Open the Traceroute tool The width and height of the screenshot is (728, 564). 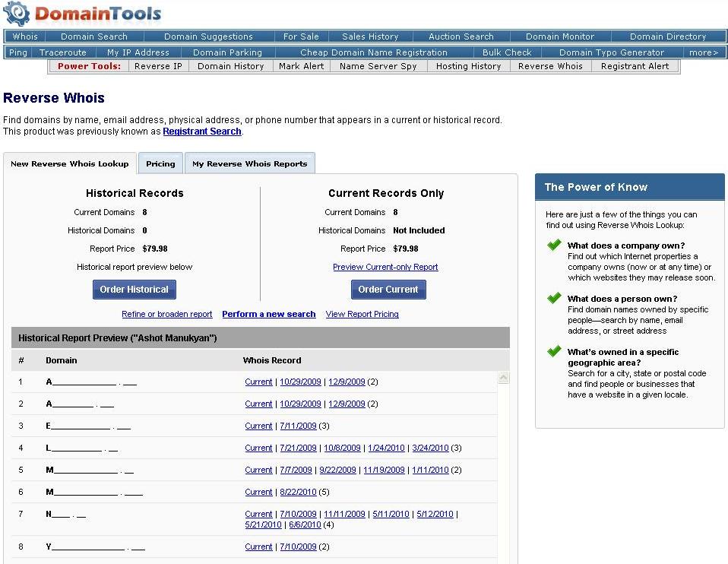[x=62, y=52]
